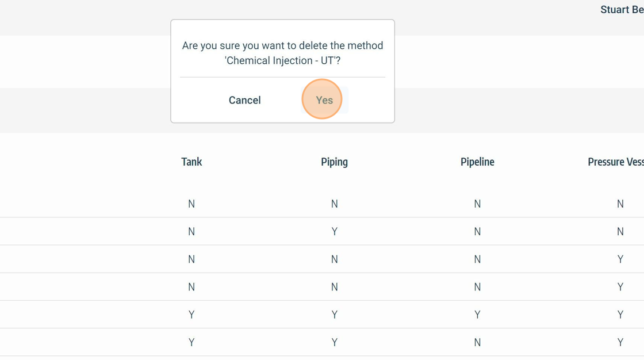Click the Pipeline column header
The image size is (644, 360).
coord(477,162)
